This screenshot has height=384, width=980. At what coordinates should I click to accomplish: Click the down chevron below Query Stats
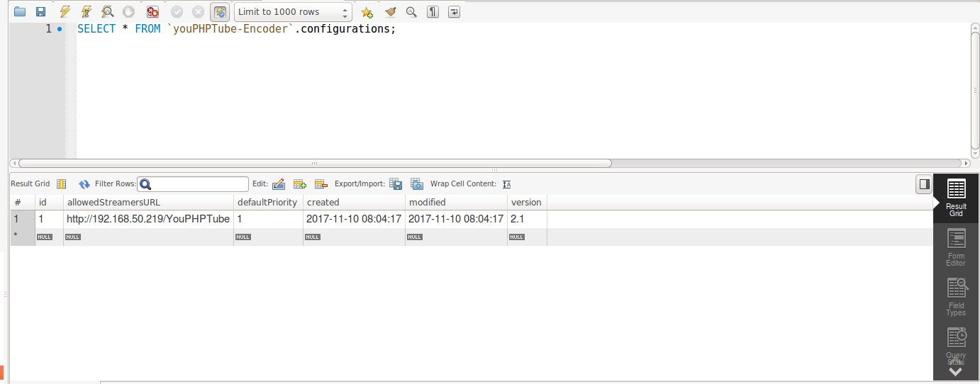955,371
